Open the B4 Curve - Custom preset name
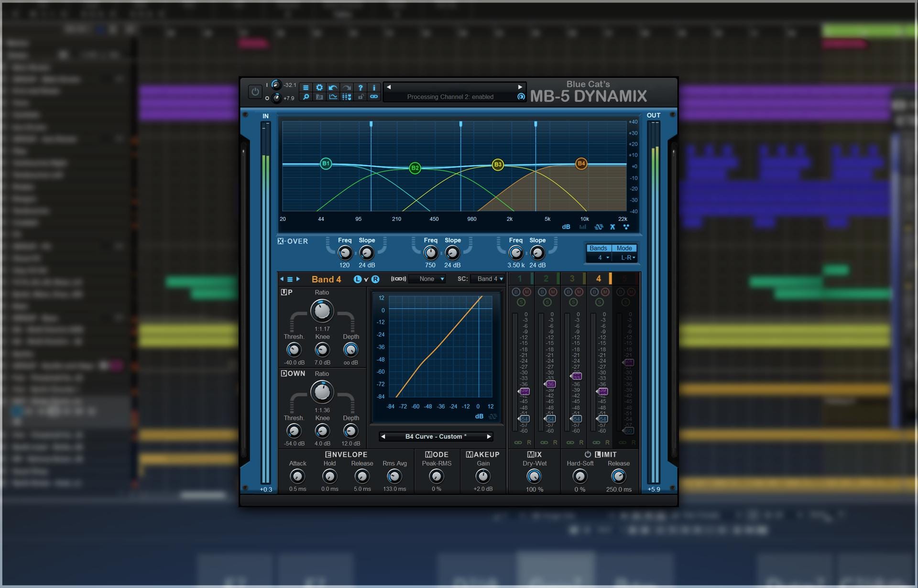 click(x=436, y=436)
